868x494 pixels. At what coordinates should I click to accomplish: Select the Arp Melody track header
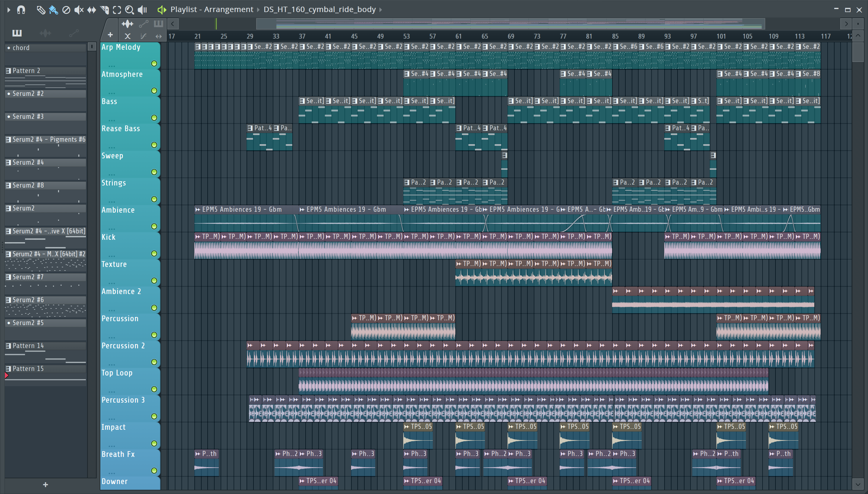coord(130,55)
